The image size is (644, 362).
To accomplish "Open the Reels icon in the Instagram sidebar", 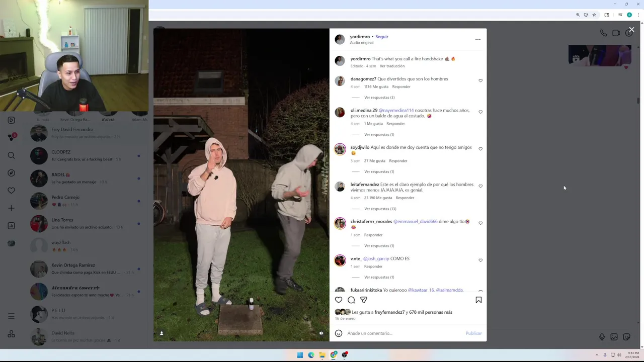I will click(x=11, y=120).
